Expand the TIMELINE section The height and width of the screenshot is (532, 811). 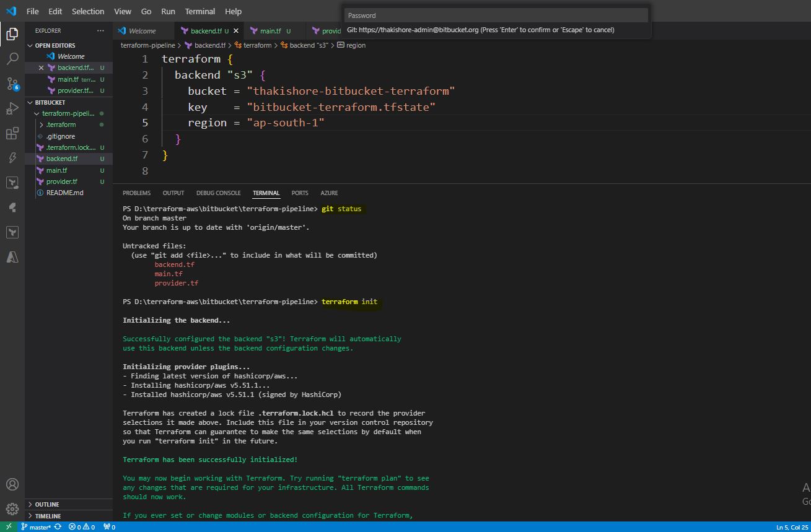(x=48, y=516)
